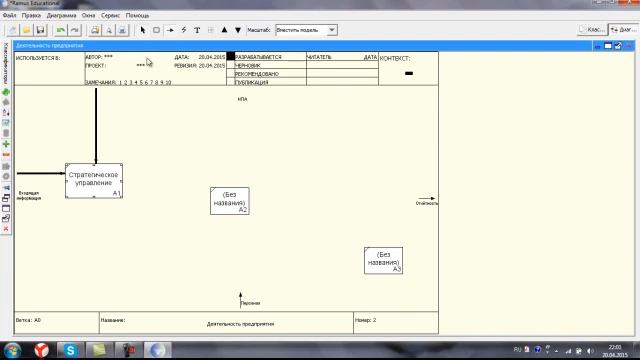Save the model with the floppy icon
The height and width of the screenshot is (360, 640).
click(x=40, y=30)
